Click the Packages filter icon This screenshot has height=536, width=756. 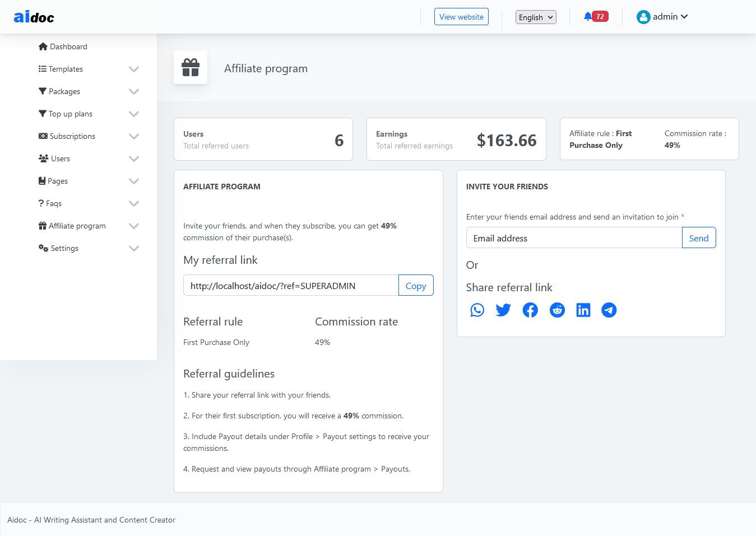pyautogui.click(x=43, y=91)
